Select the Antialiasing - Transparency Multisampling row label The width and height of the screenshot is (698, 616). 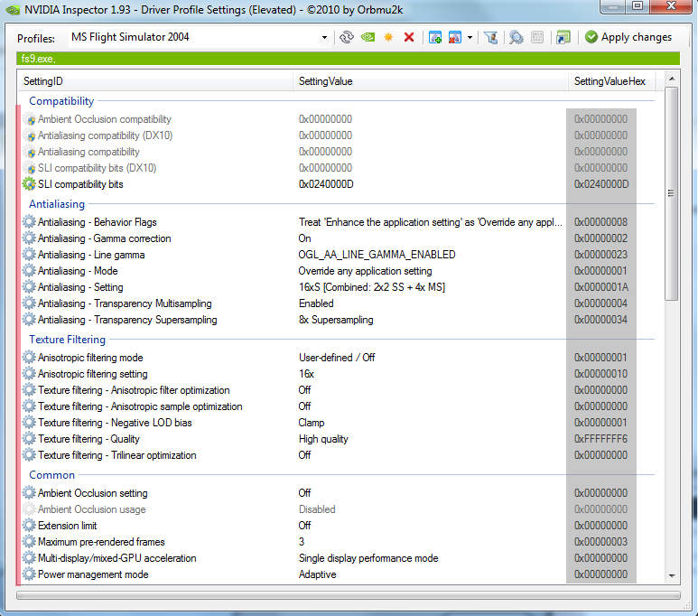(x=125, y=303)
